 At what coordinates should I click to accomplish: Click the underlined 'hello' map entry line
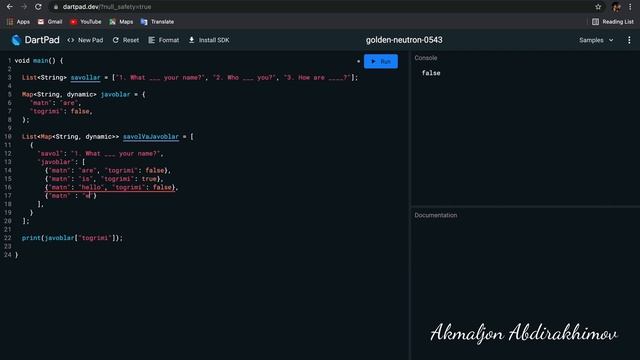click(111, 187)
